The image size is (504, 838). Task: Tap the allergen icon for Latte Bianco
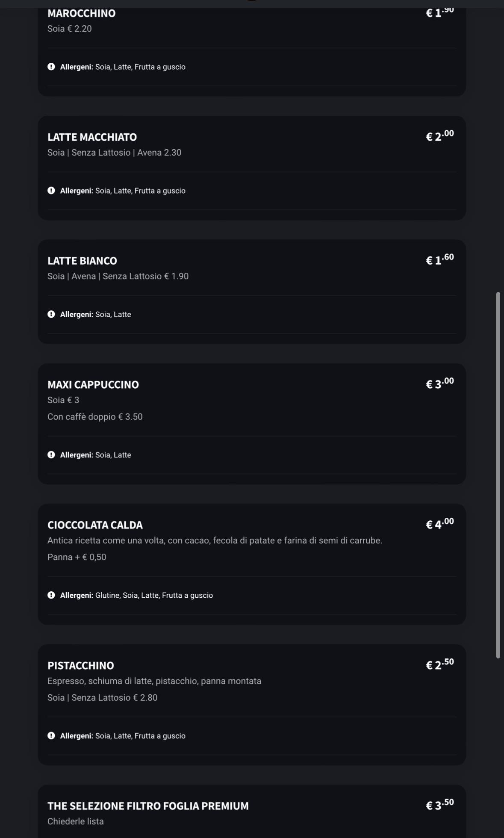[x=51, y=314]
